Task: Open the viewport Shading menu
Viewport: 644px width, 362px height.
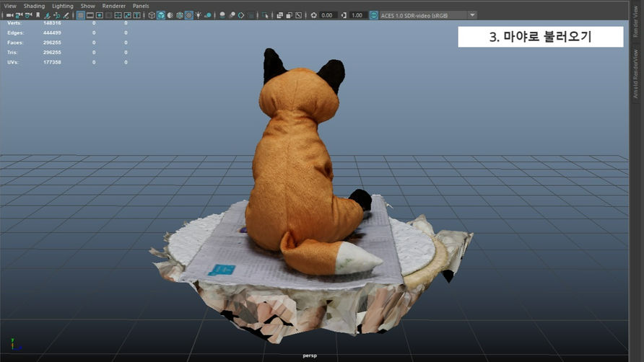Action: click(x=34, y=6)
